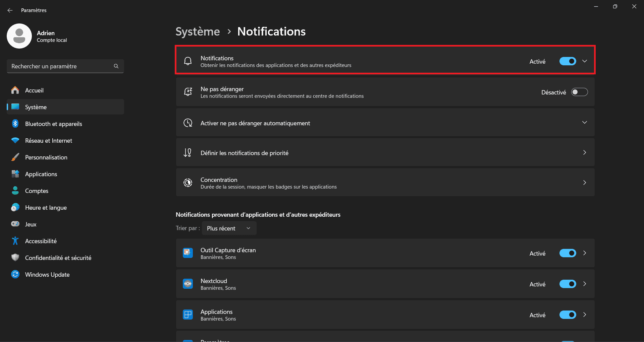Open the Jeux settings section
644x342 pixels.
tap(31, 224)
